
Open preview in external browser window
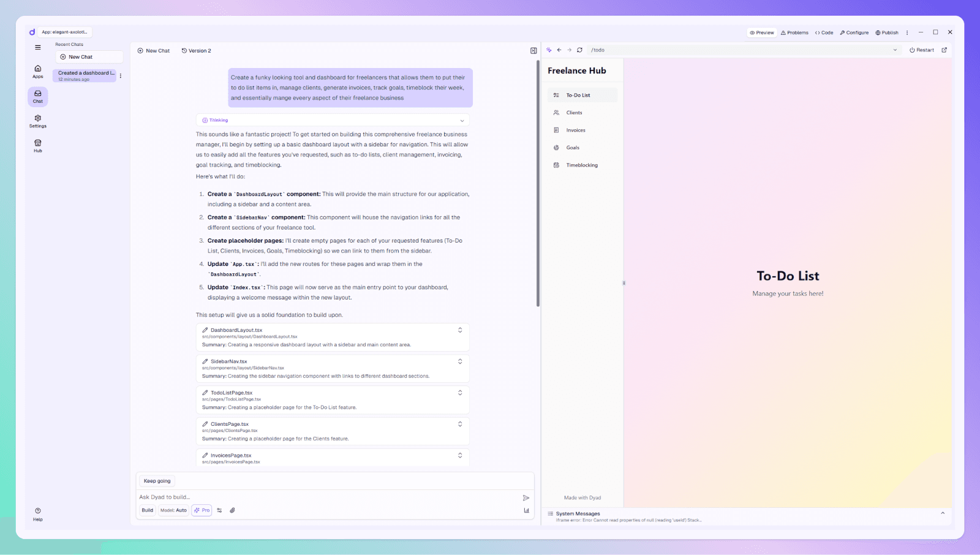click(944, 50)
